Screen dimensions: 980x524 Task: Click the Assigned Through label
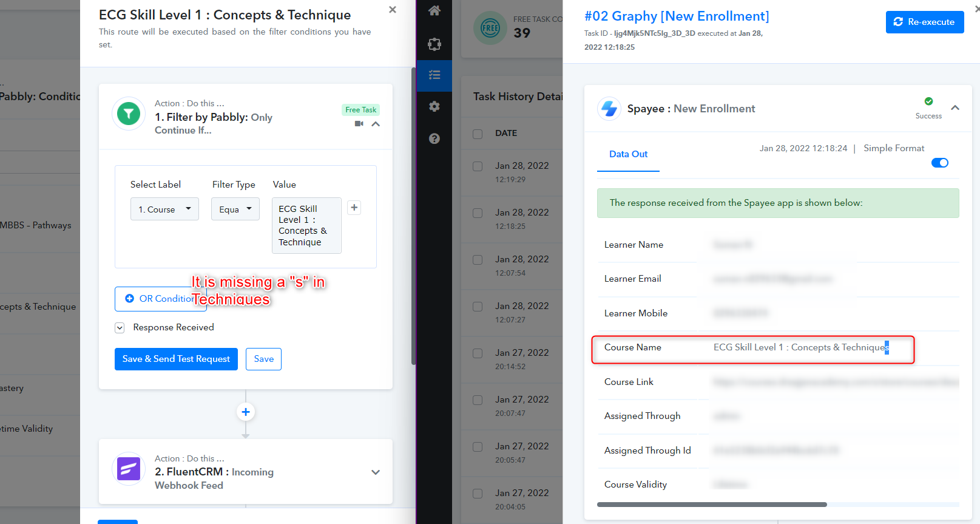click(x=643, y=416)
